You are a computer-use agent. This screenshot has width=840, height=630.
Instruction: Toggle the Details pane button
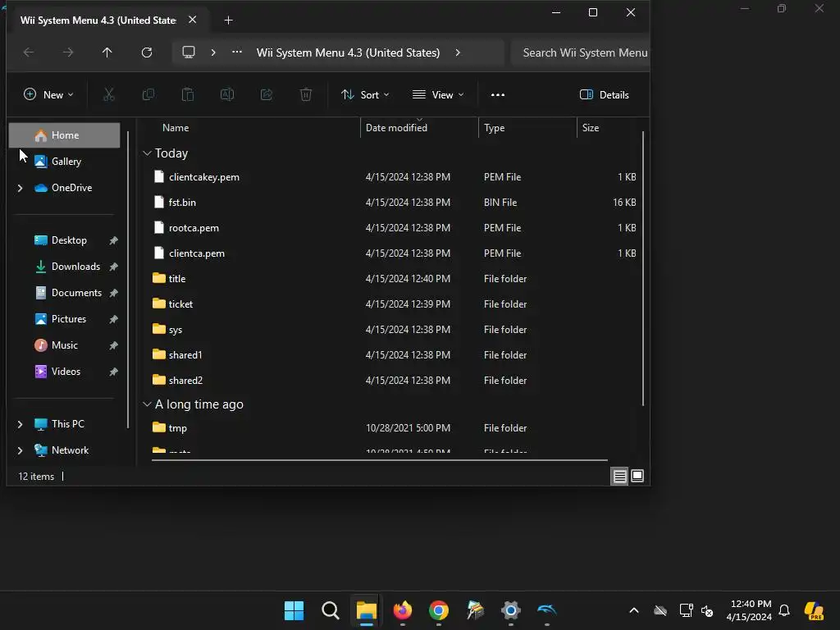[x=605, y=95]
